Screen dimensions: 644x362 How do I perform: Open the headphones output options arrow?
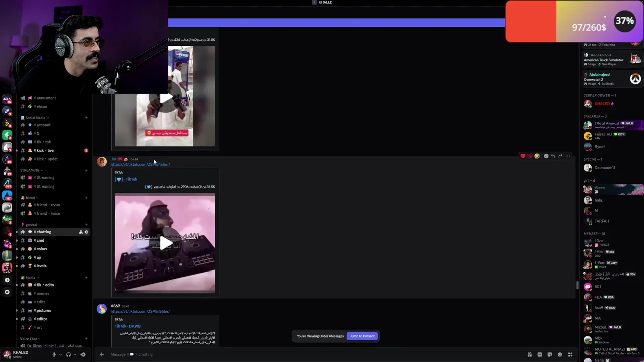pyautogui.click(x=74, y=355)
